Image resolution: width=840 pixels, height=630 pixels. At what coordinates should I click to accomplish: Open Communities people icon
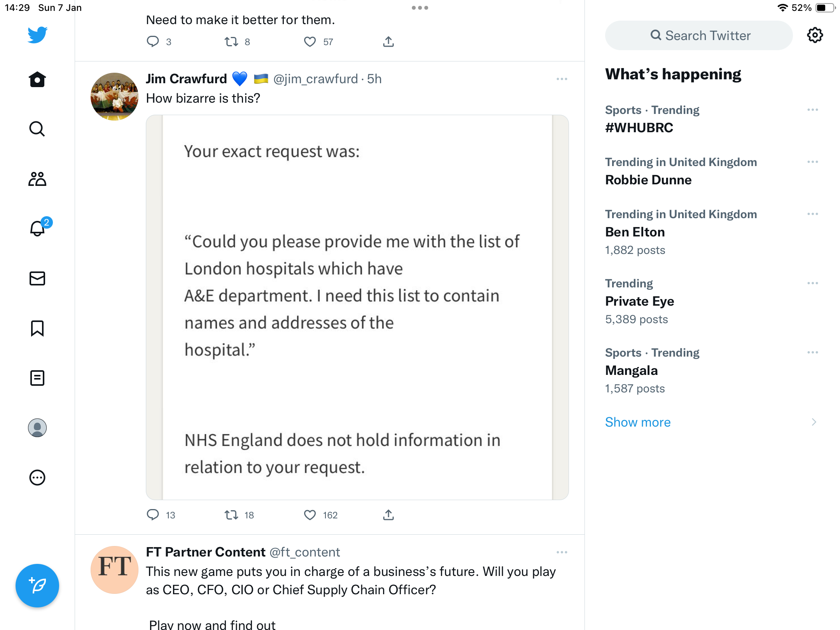[x=37, y=179]
